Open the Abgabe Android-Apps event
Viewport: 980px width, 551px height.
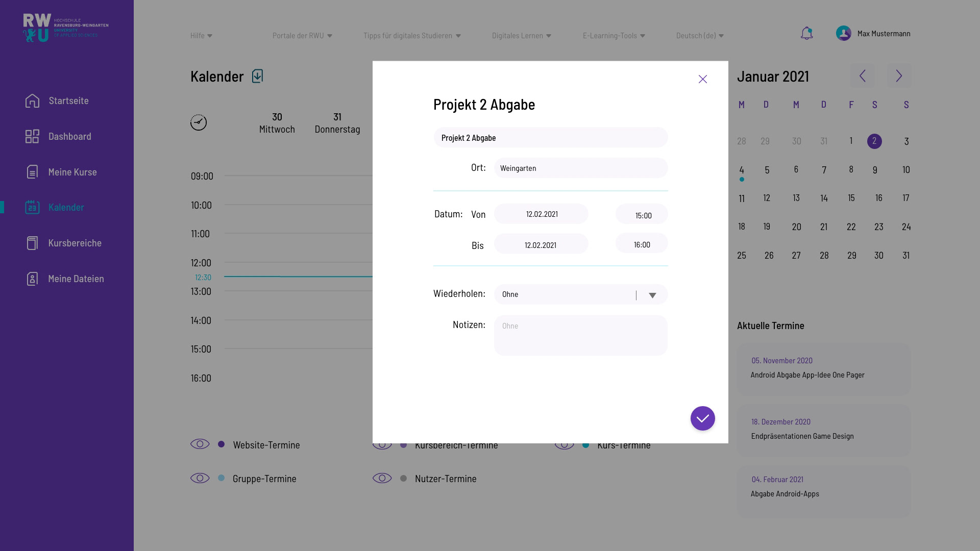(824, 491)
